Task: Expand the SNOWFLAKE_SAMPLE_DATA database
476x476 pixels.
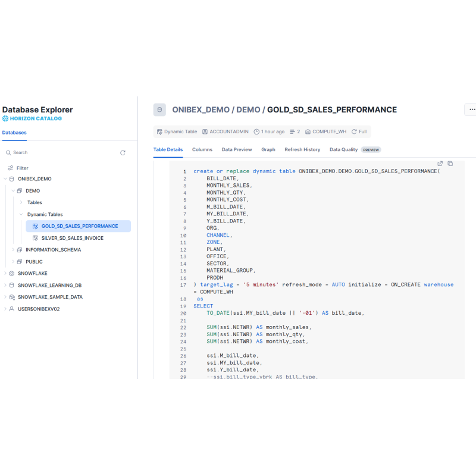Action: click(5, 297)
